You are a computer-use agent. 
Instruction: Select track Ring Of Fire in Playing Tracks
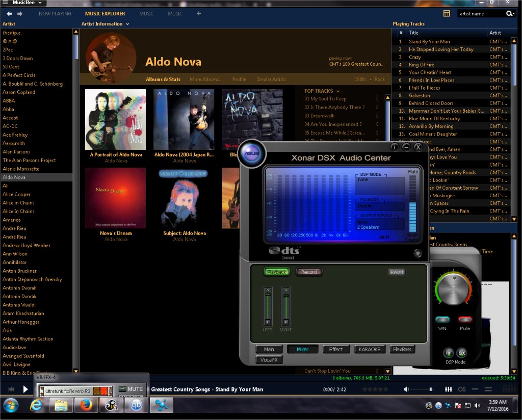tap(452, 65)
